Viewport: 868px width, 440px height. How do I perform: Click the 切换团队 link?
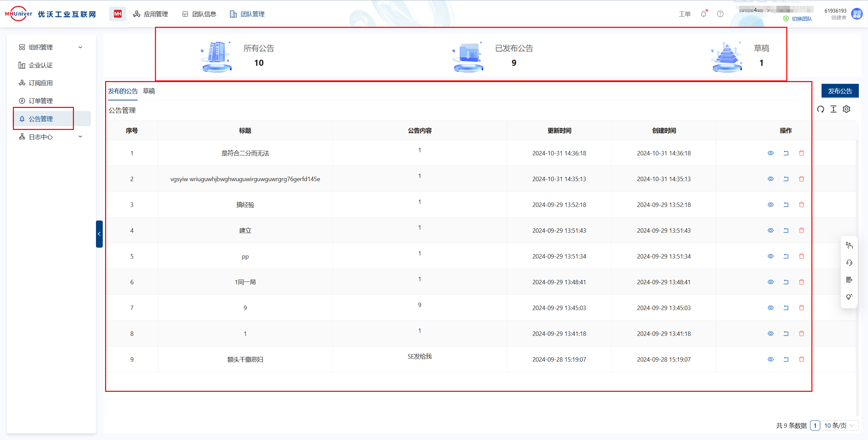(802, 19)
